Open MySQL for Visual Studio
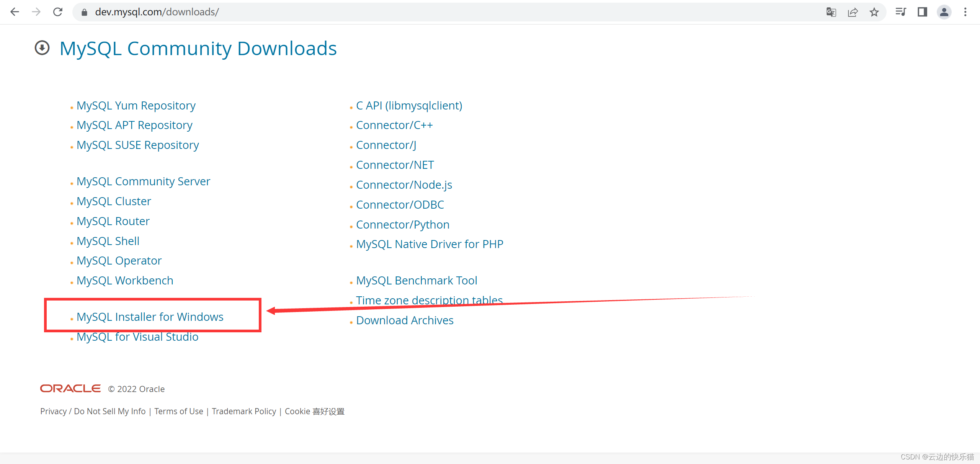980x464 pixels. pyautogui.click(x=137, y=337)
